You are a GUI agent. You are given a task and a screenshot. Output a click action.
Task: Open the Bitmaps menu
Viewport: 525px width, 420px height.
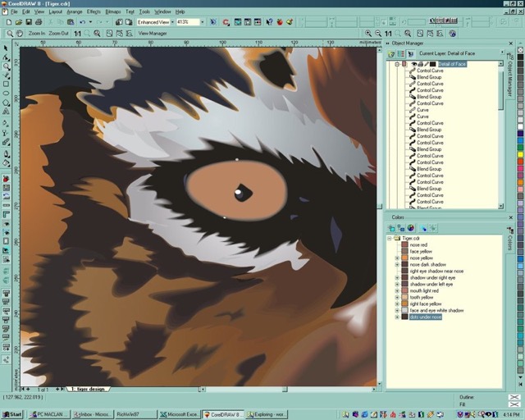tap(113, 11)
